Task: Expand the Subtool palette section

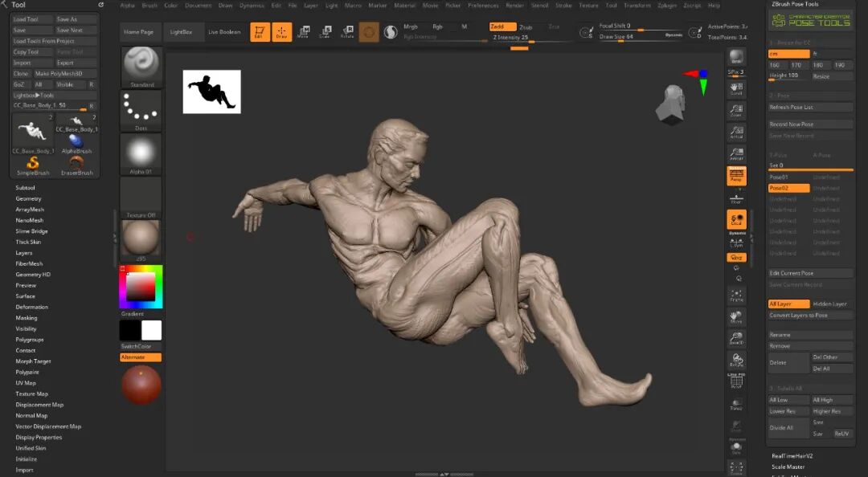Action: click(26, 188)
